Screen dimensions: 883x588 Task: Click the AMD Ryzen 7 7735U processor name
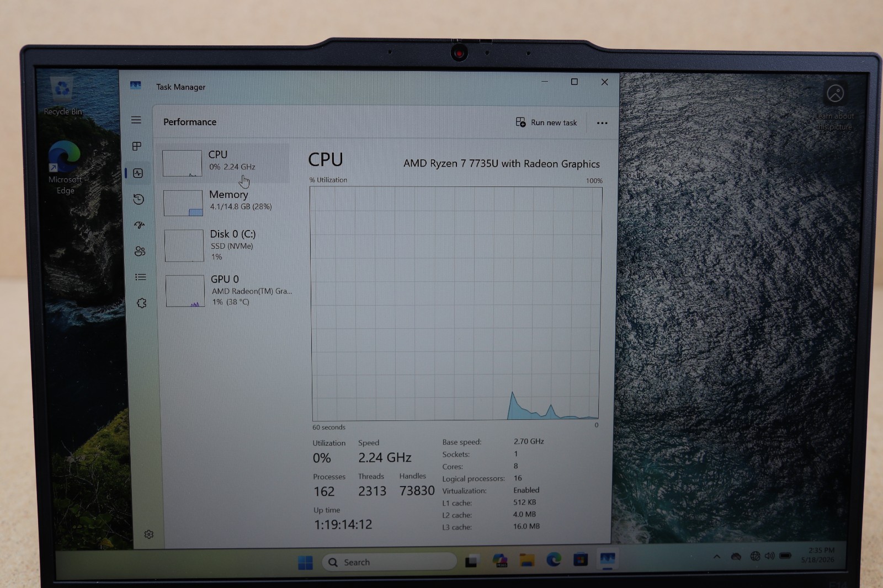click(501, 164)
